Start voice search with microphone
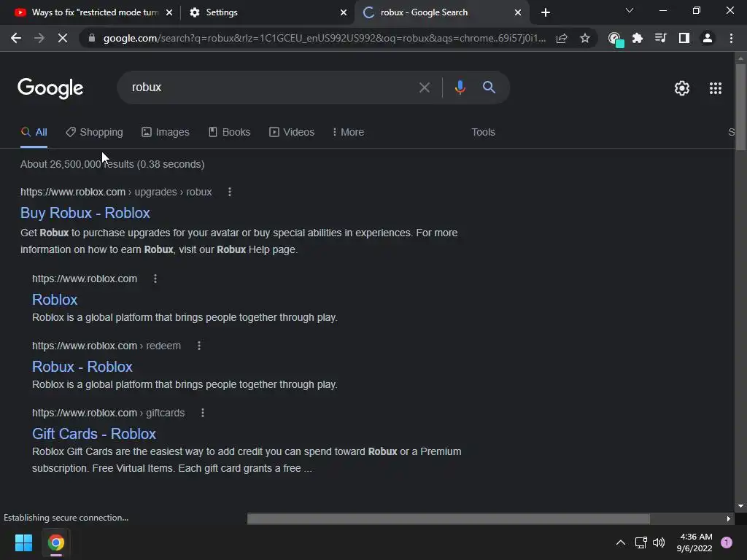This screenshot has width=747, height=560. coord(460,87)
